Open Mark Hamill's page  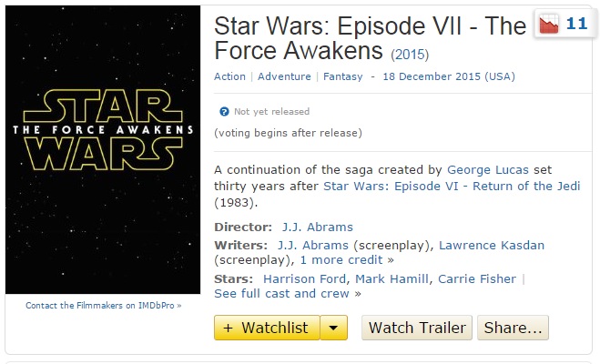(392, 278)
